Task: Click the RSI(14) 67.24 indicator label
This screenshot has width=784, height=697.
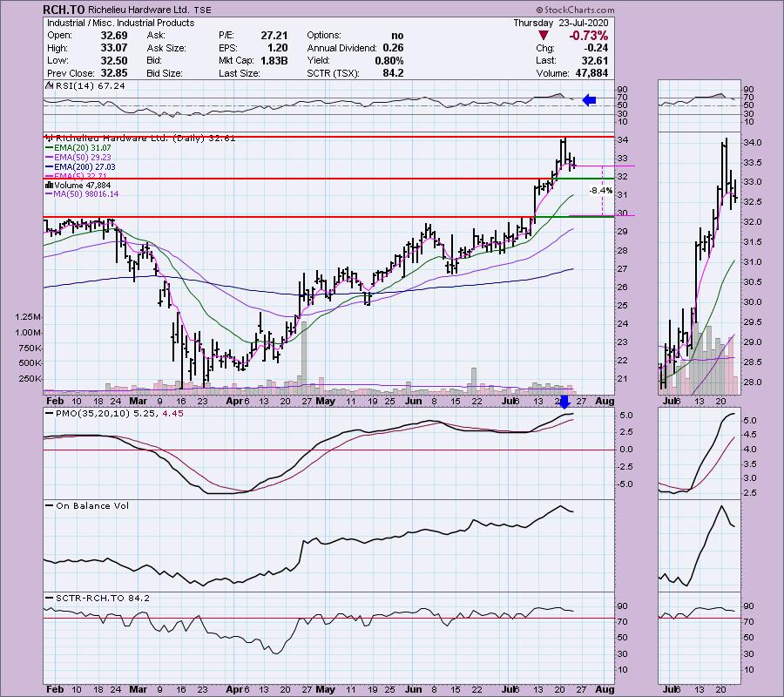Action: 90,86
